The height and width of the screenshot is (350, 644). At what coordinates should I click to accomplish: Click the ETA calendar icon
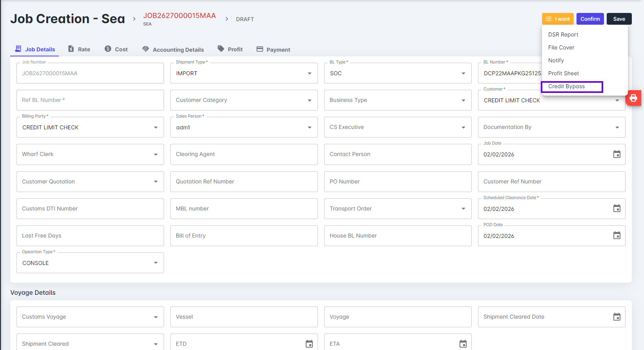(463, 344)
